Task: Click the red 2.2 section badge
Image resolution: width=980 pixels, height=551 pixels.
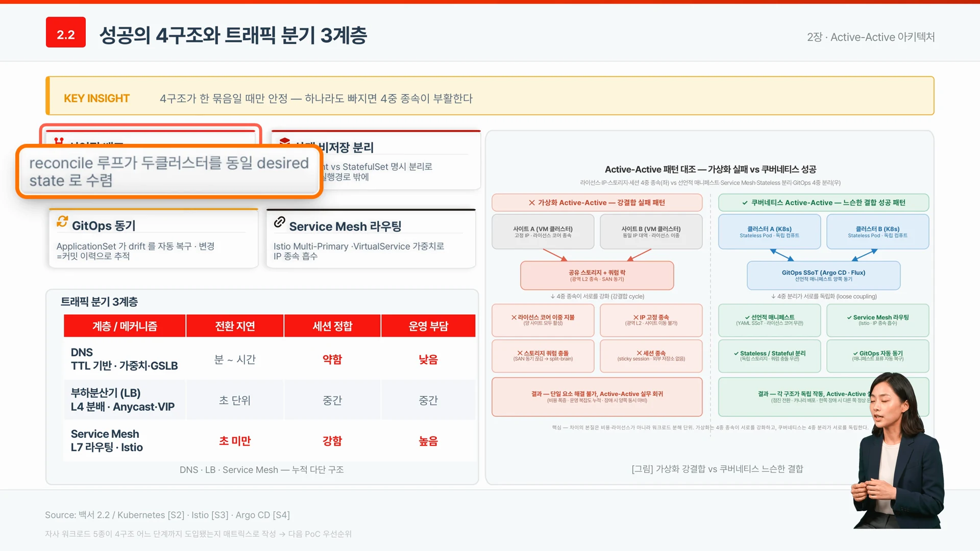Action: [66, 32]
